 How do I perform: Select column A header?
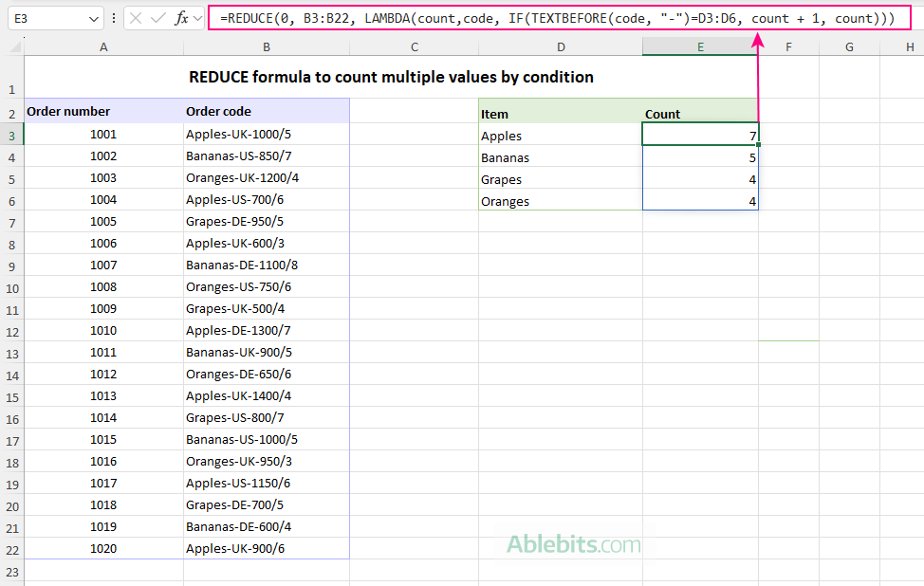(103, 47)
